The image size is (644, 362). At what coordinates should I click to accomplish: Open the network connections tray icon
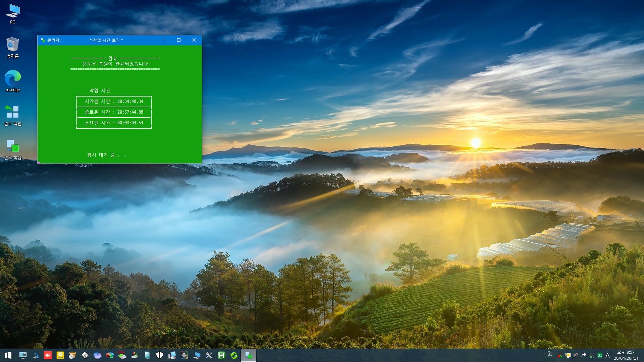(576, 355)
